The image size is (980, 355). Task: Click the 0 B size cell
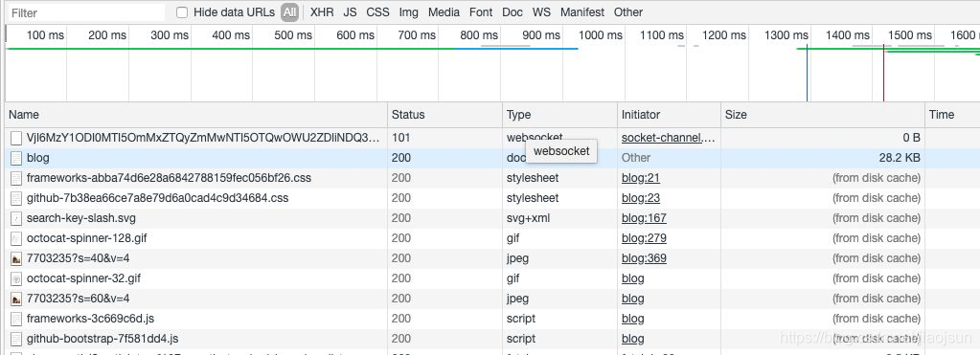point(913,138)
